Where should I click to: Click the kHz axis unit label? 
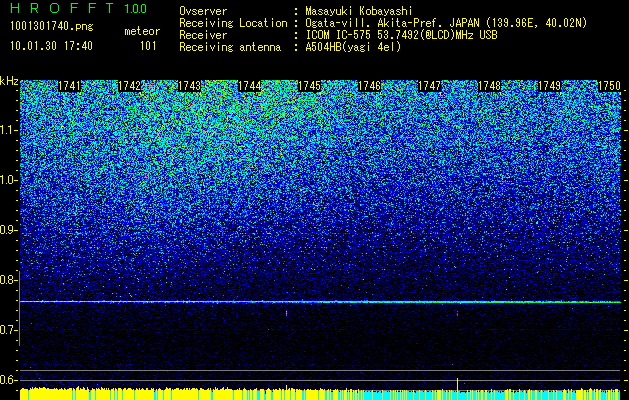[x=9, y=81]
